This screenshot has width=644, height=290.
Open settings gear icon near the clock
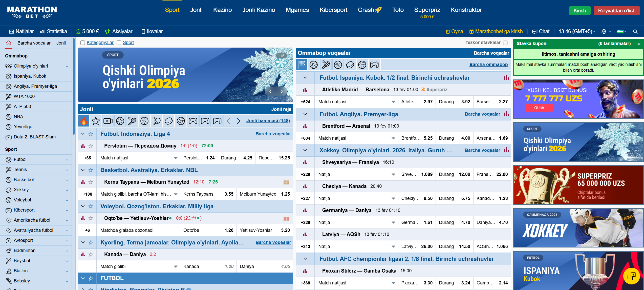point(604,32)
